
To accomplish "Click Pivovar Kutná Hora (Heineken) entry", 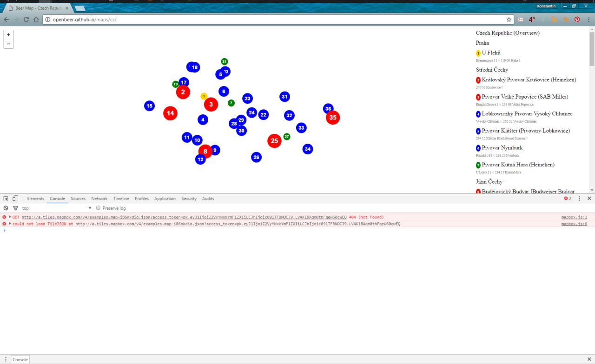I will tap(518, 165).
